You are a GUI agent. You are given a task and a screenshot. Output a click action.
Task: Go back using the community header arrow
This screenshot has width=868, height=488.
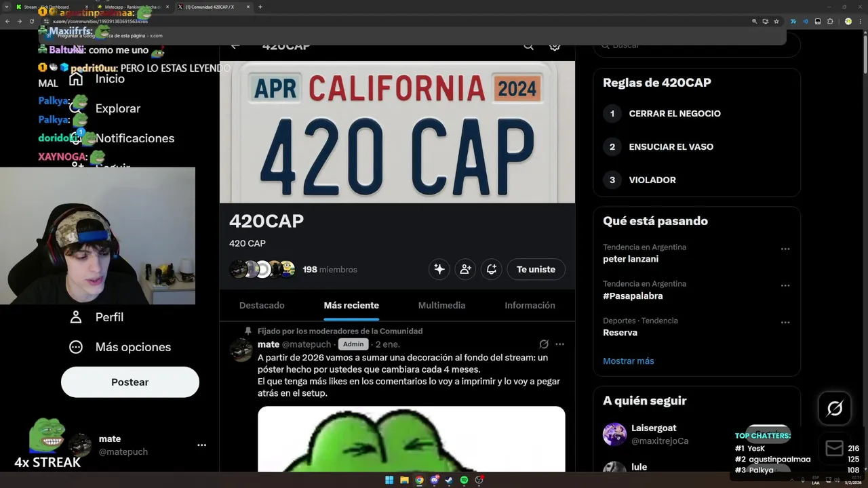pyautogui.click(x=235, y=45)
